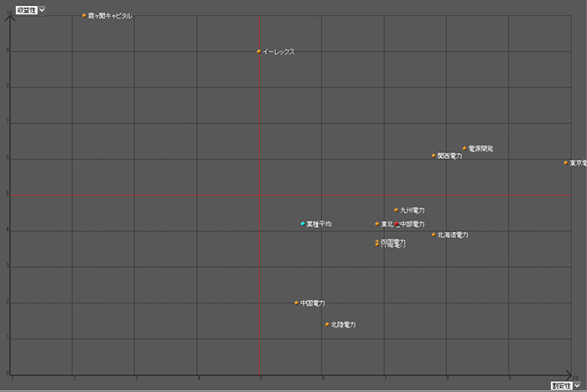This screenshot has height=392, width=587.
Task: Click the red 中部電力 star marker
Action: coord(397,224)
